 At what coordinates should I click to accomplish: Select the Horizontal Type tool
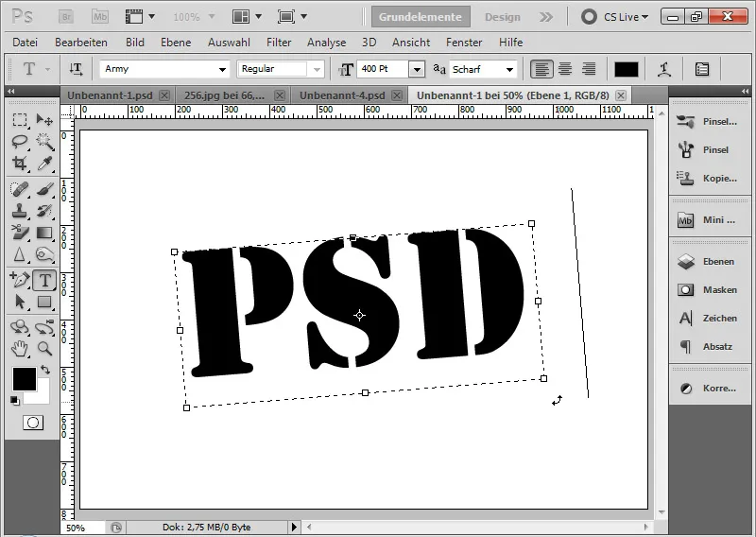[x=44, y=280]
